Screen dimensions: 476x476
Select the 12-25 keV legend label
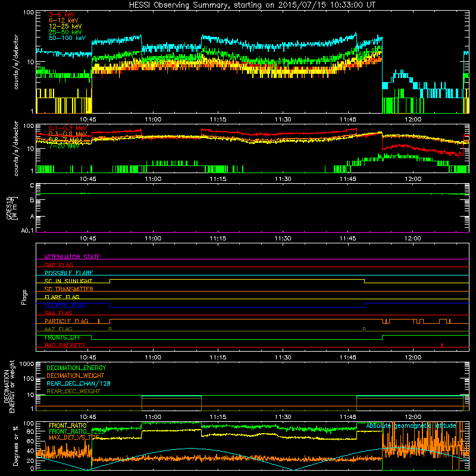[65, 26]
